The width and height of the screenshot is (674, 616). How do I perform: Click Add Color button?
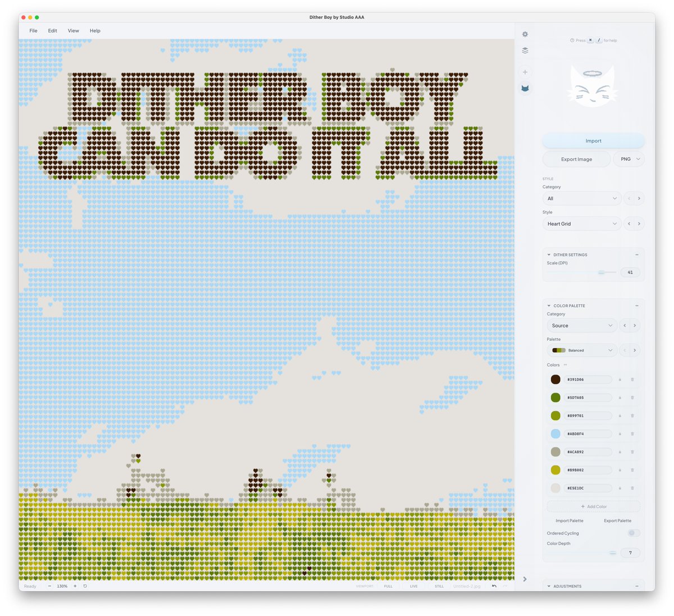[x=594, y=507]
